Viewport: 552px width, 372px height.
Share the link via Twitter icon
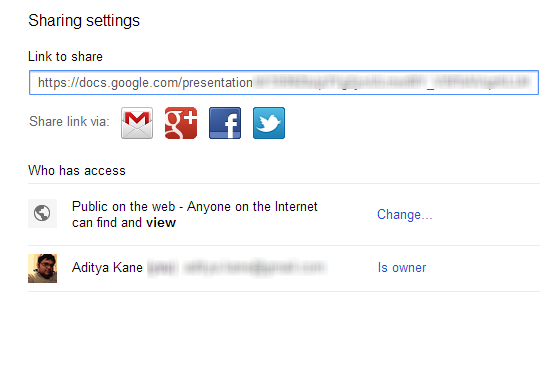(269, 123)
